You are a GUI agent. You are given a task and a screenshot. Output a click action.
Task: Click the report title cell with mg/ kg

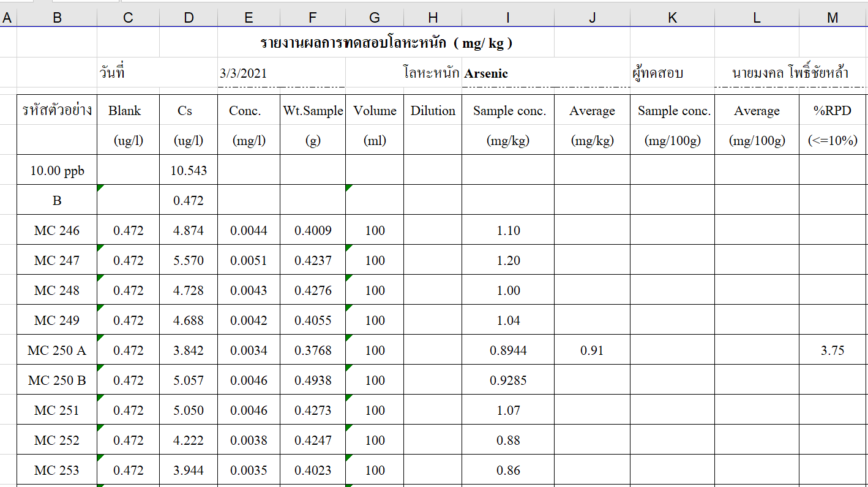coord(386,43)
